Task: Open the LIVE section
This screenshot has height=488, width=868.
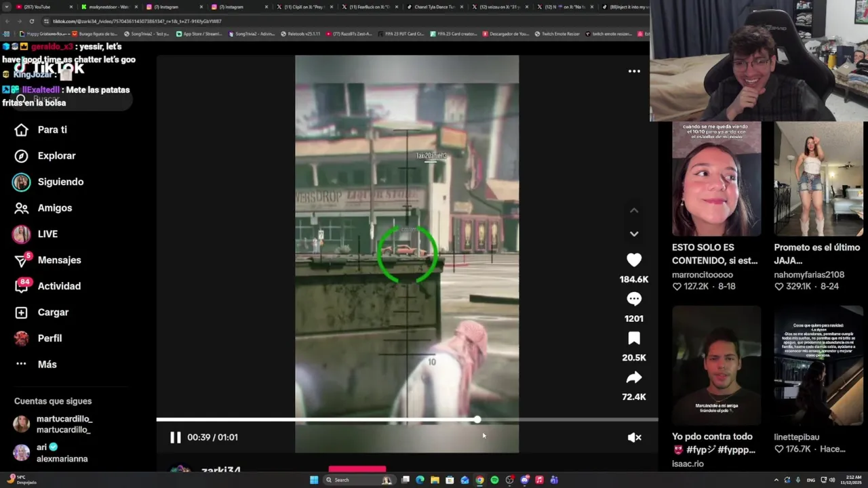Action: coord(36,234)
